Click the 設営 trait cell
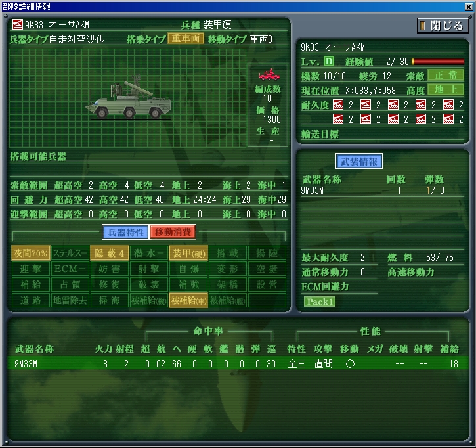This screenshot has height=448, width=476. coord(267,284)
